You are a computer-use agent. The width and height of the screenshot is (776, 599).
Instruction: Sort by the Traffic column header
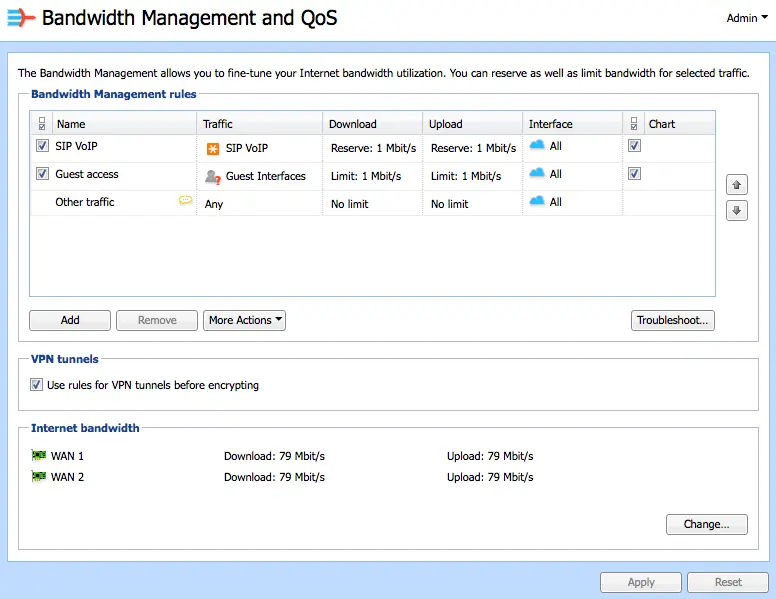[x=259, y=124]
